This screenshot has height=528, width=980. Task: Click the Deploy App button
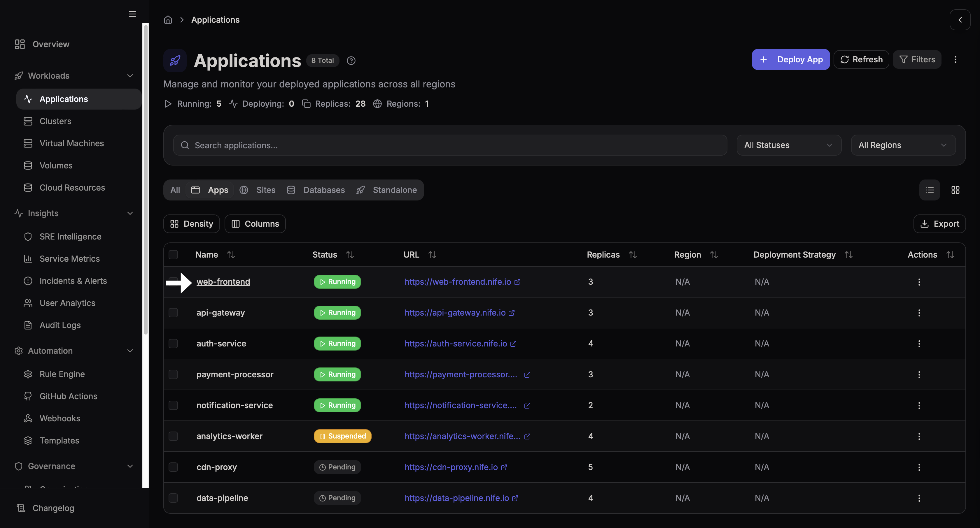(790, 59)
